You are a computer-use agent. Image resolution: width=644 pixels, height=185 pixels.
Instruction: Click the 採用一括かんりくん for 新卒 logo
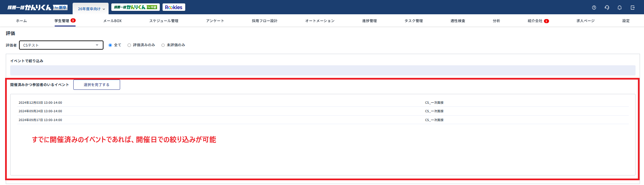(37, 7)
